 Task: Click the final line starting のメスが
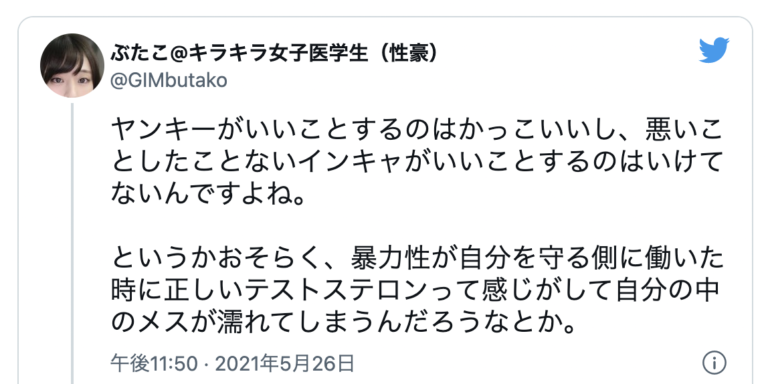point(342,324)
